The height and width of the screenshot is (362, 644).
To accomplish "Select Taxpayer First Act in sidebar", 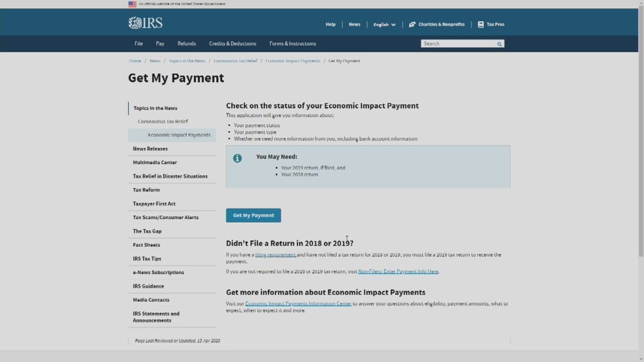I will pyautogui.click(x=154, y=204).
